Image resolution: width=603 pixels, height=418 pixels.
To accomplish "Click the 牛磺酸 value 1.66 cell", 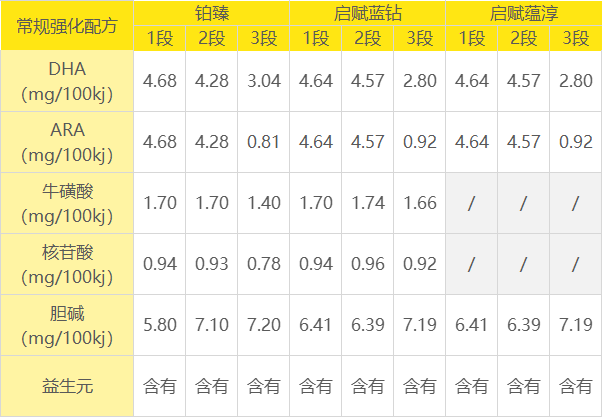I will 420,203.
